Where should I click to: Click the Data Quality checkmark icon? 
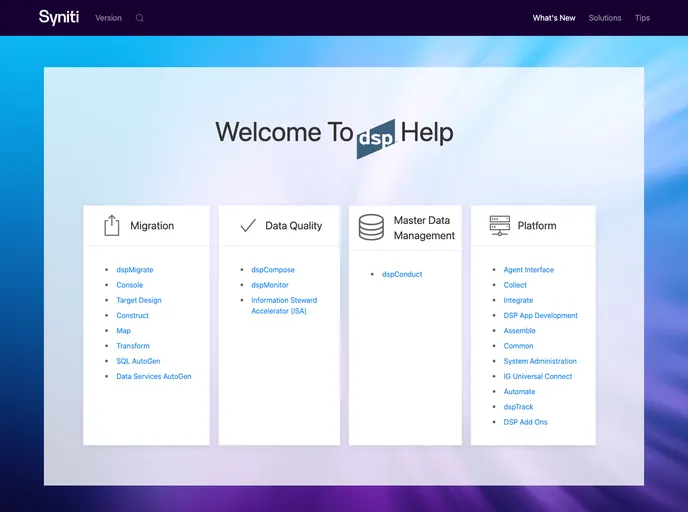click(x=248, y=226)
